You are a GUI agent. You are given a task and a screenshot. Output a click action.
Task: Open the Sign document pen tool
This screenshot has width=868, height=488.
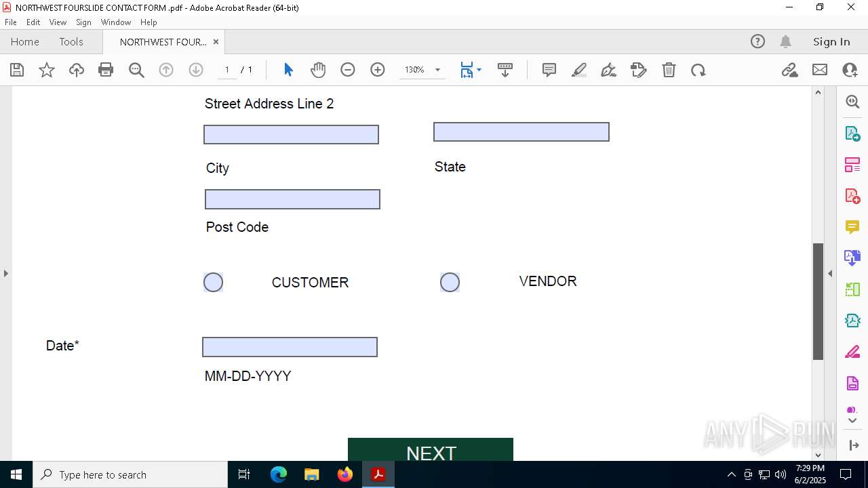(609, 70)
